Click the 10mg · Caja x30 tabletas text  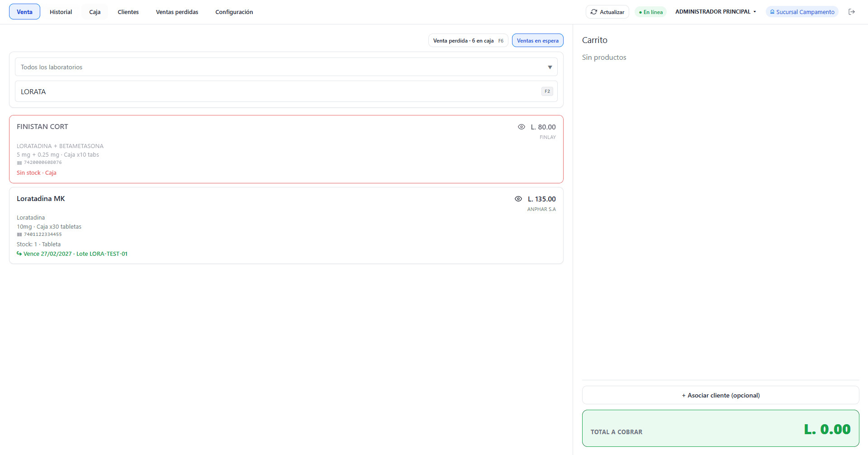[x=49, y=227]
